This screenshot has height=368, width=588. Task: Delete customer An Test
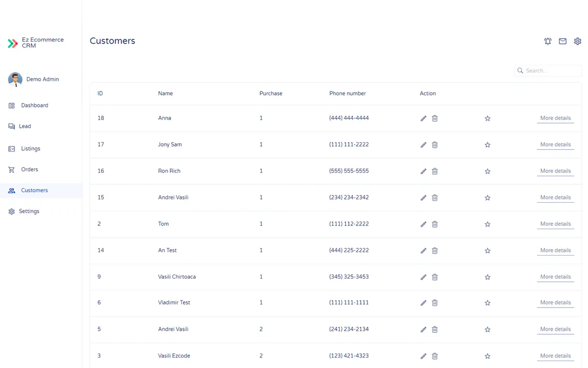pyautogui.click(x=435, y=251)
